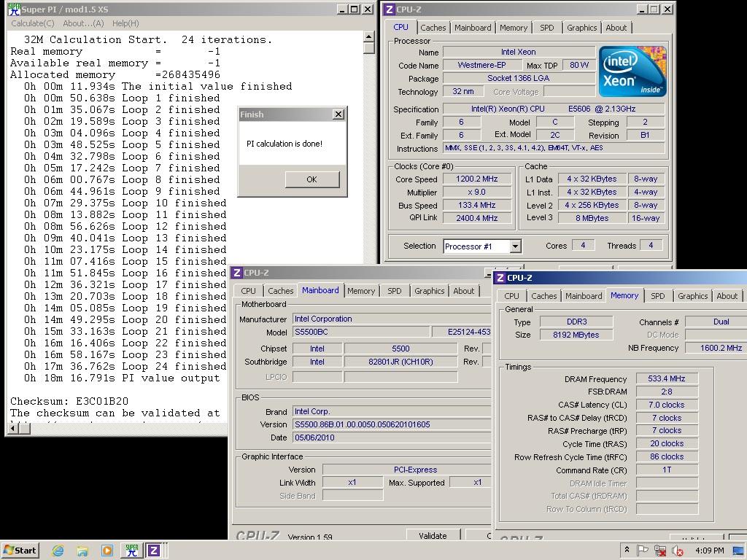
Task: Click the Core Speed 1200.2 MHz value
Action: pos(477,179)
